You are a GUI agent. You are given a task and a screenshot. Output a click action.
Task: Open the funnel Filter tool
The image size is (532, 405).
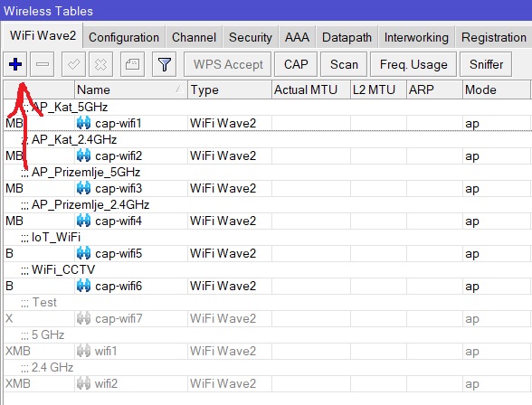tap(165, 64)
